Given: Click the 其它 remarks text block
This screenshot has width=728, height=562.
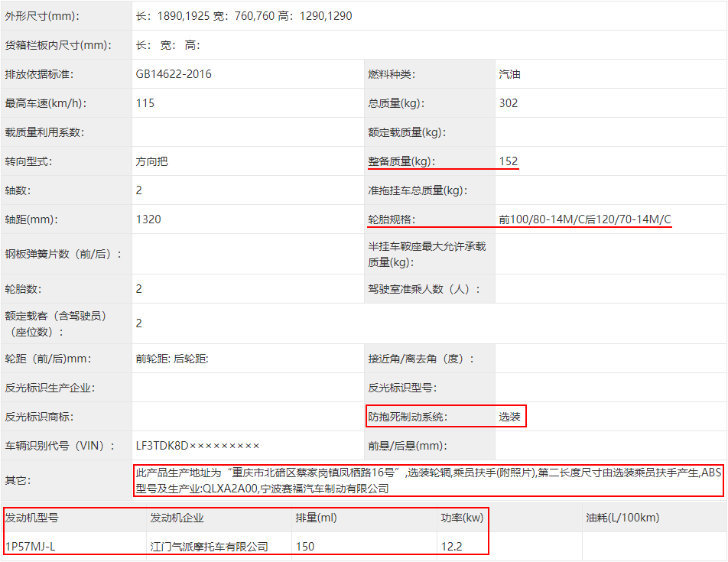Looking at the screenshot, I should (428, 480).
